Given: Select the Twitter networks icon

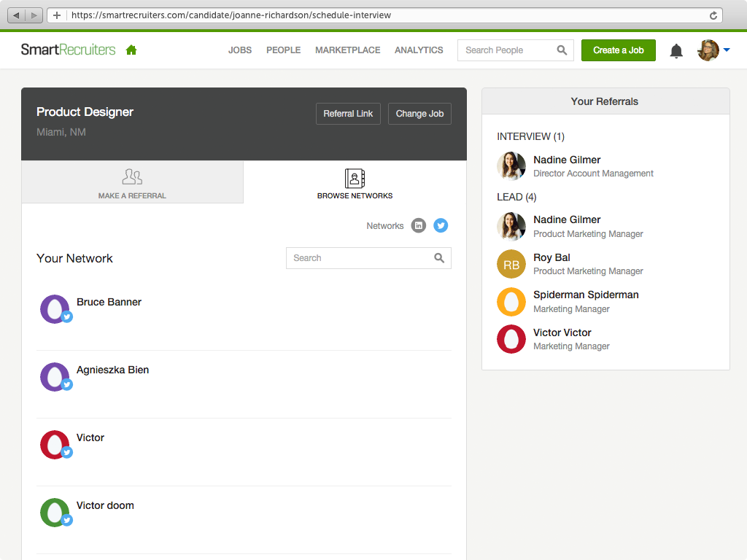Looking at the screenshot, I should coord(441,225).
